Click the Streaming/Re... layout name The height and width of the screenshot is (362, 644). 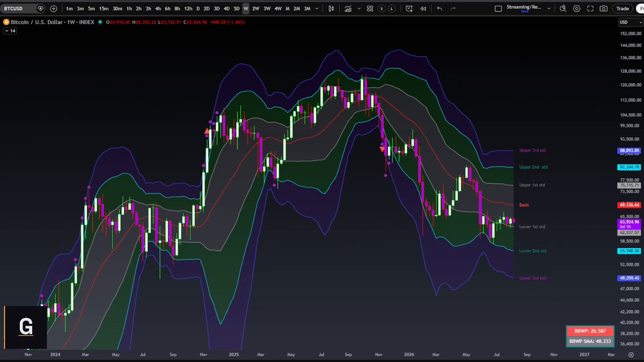click(x=525, y=7)
